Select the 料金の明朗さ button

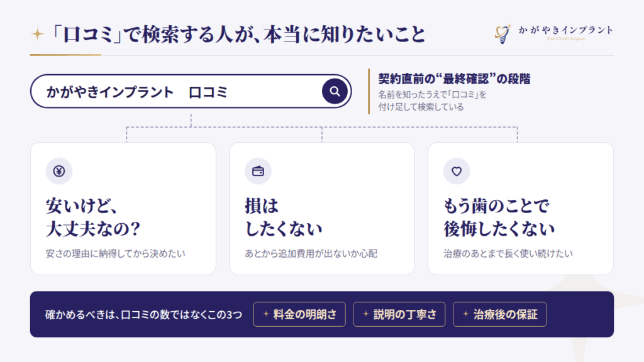coord(299,314)
